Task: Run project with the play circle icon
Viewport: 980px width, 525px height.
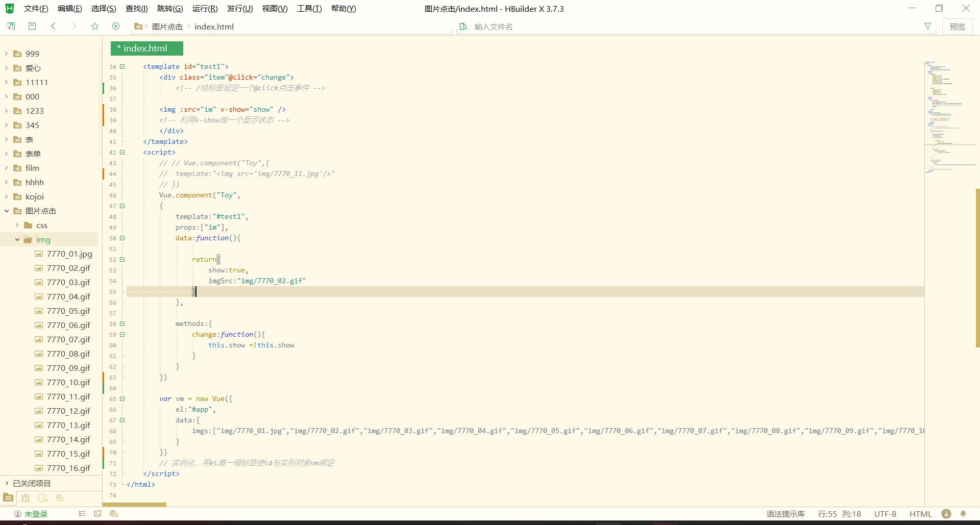Action: (116, 26)
